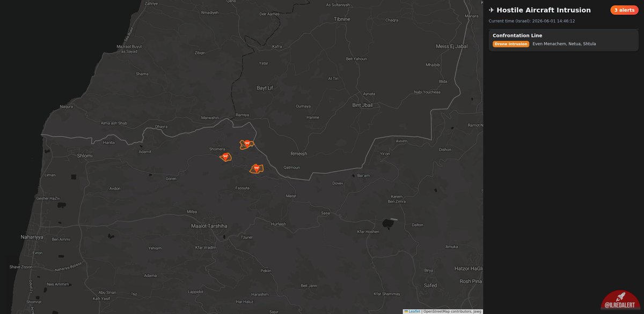Click the orange "3 alerts" badge

(x=624, y=10)
